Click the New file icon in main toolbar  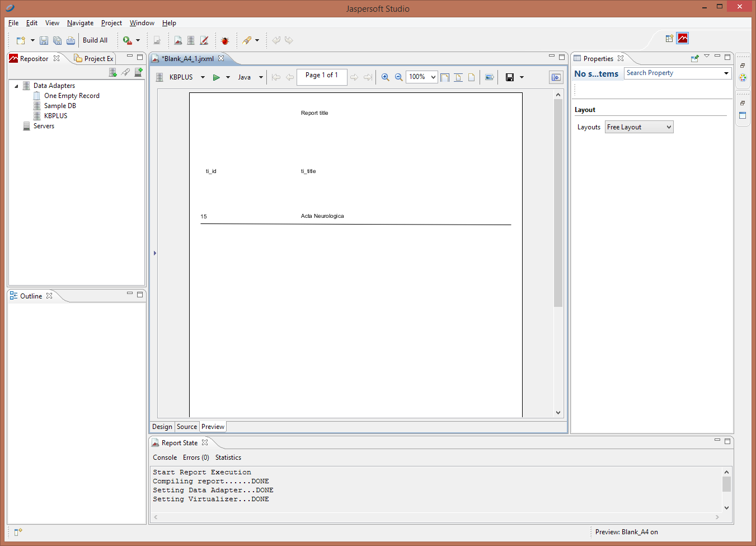click(x=21, y=40)
